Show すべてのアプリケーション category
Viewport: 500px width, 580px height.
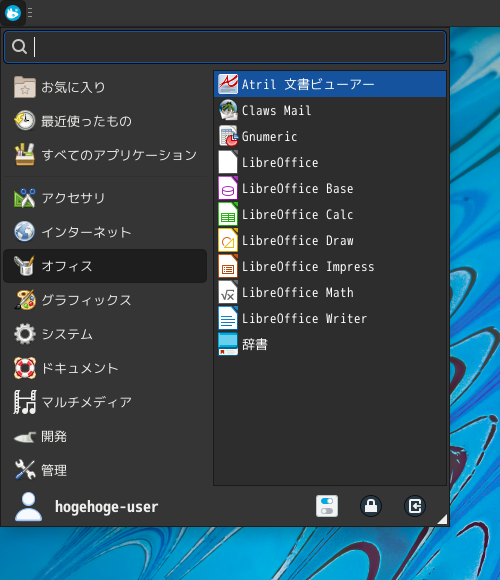point(105,155)
